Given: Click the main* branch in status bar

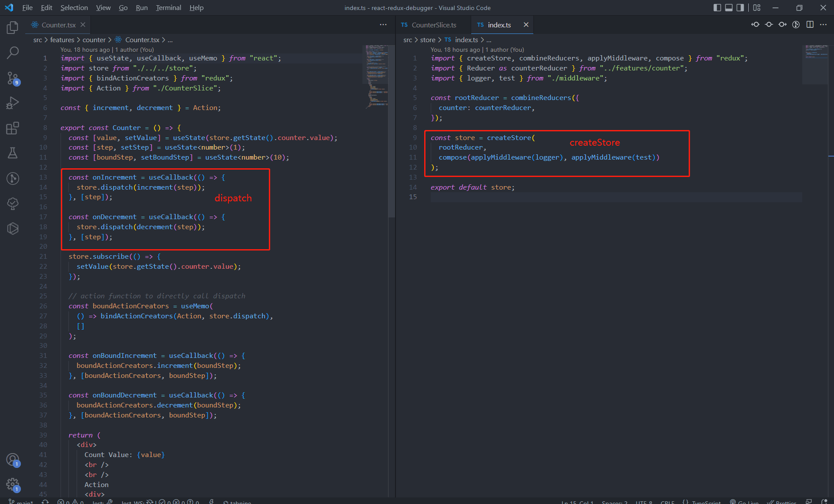Looking at the screenshot, I should coord(21,501).
